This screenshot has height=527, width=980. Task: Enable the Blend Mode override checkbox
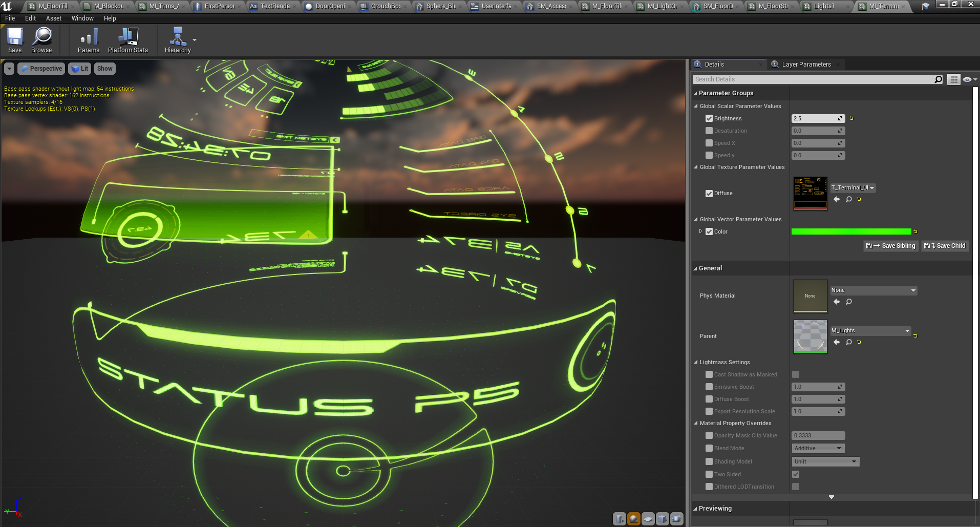709,448
